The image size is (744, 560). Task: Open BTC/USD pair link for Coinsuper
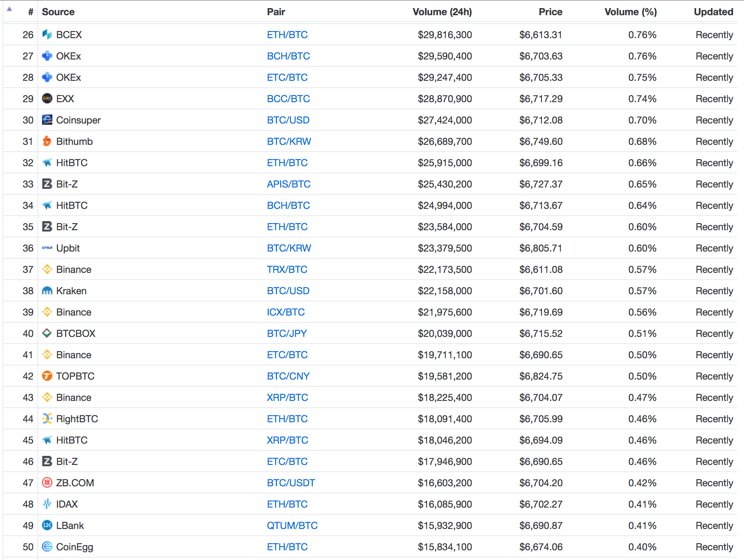(288, 120)
